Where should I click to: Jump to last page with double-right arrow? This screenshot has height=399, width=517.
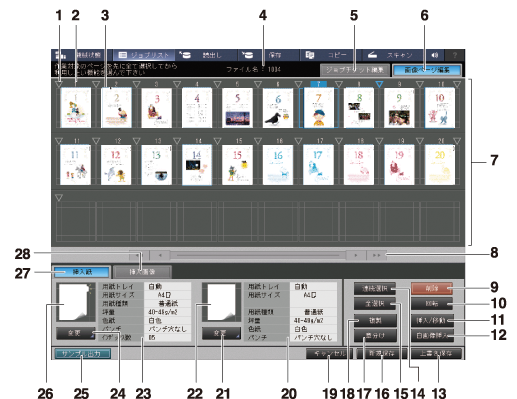pyautogui.click(x=377, y=255)
